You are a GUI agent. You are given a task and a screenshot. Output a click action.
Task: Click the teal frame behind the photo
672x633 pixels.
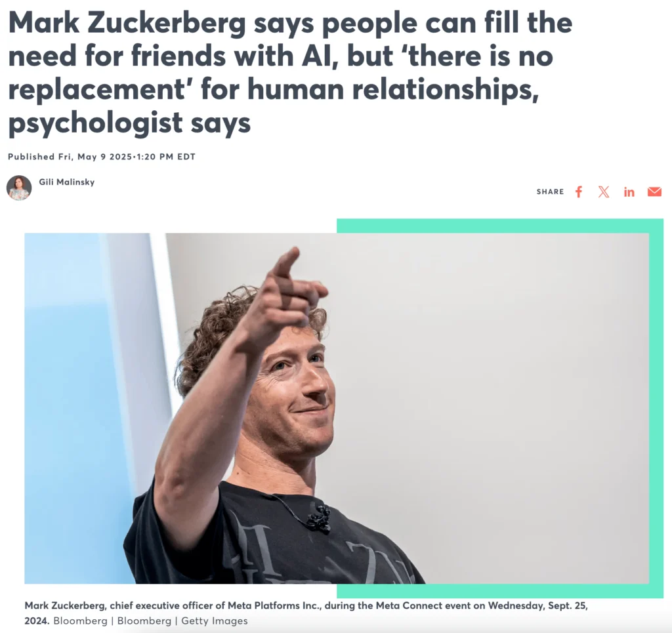coord(656,408)
